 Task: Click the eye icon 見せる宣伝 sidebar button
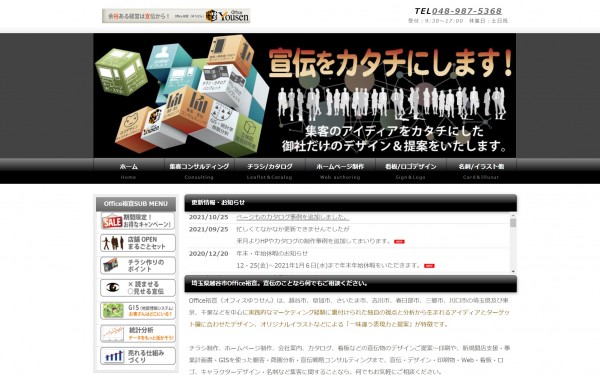click(x=138, y=288)
